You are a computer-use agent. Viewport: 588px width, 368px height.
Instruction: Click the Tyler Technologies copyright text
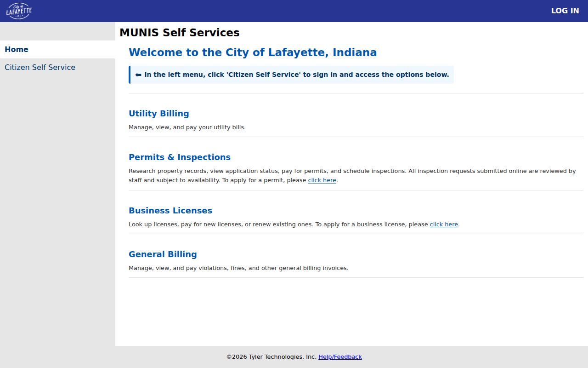point(271,357)
